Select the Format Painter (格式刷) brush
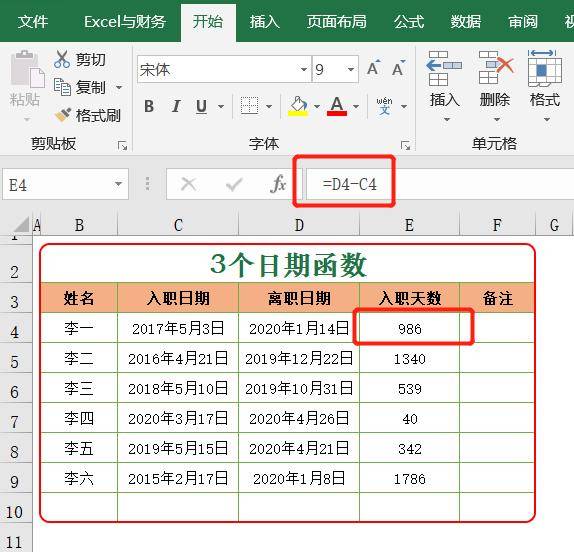 (63, 115)
